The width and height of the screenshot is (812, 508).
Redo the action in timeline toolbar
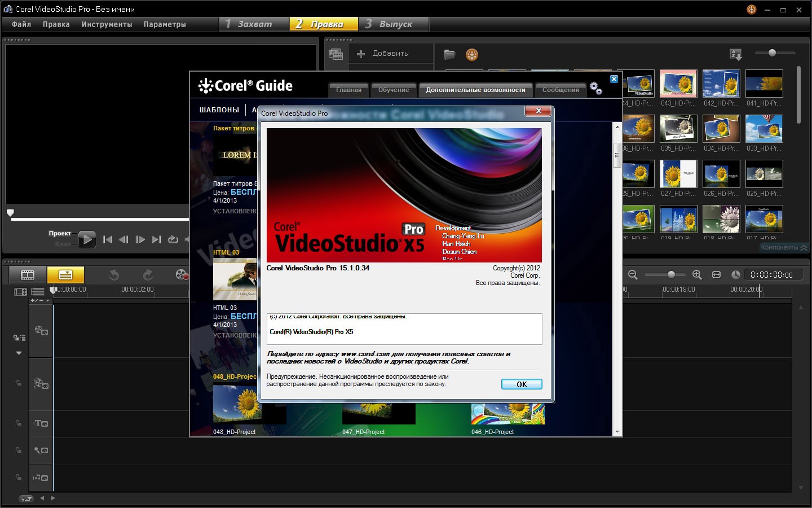tap(148, 275)
